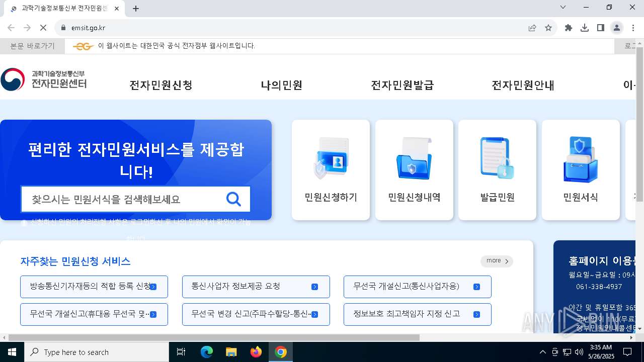Arrow icon on 정보보호 최고책임자 지정 신고

(x=476, y=314)
